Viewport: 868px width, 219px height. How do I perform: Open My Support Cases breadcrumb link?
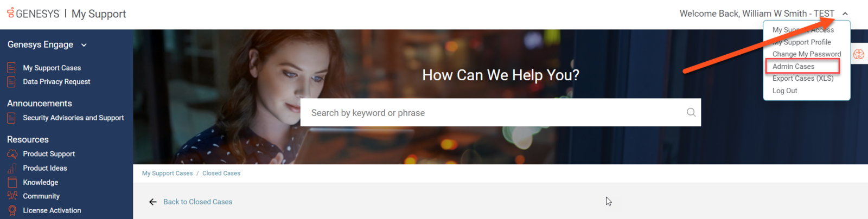click(167, 173)
